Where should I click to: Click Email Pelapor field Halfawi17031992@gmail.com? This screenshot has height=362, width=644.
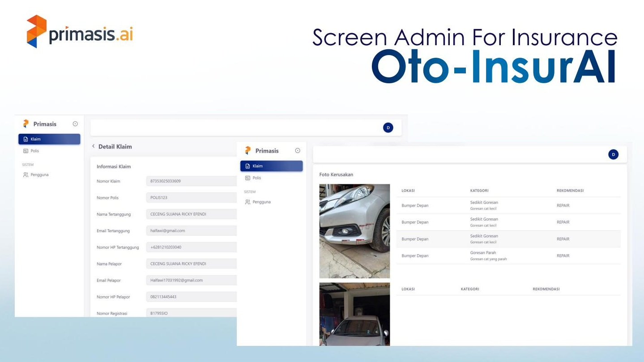[x=192, y=281]
